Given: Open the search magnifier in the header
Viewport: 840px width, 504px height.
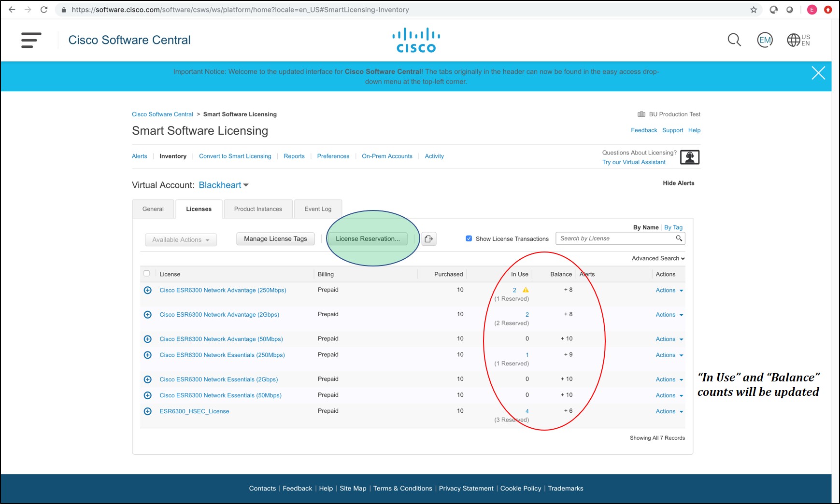Looking at the screenshot, I should 734,40.
